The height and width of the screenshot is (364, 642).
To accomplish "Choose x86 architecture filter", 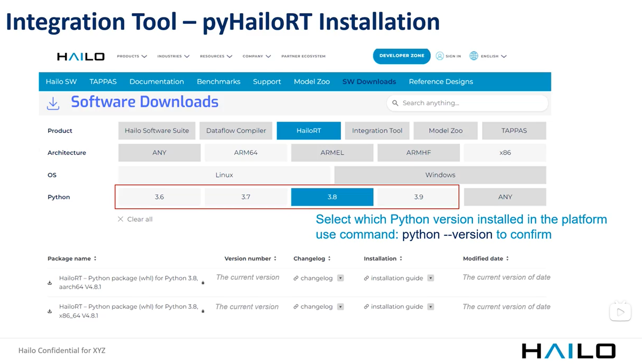I will (505, 153).
